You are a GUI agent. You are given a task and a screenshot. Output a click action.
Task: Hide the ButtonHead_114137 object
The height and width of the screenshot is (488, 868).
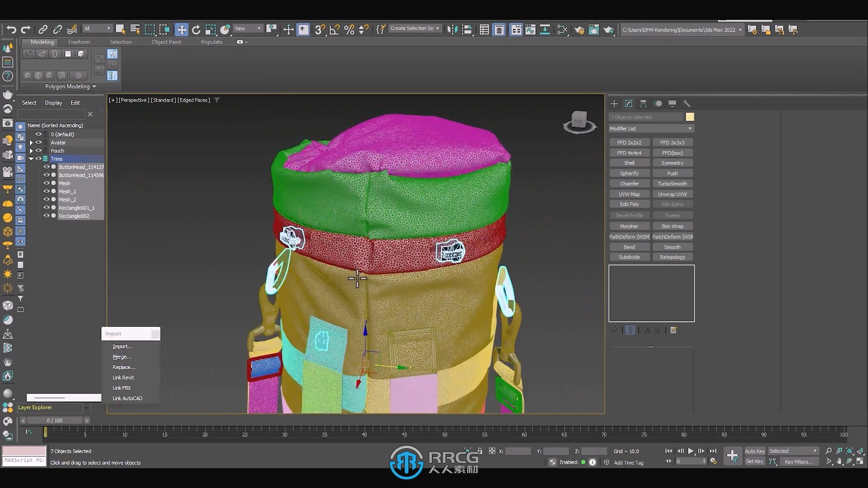(46, 167)
